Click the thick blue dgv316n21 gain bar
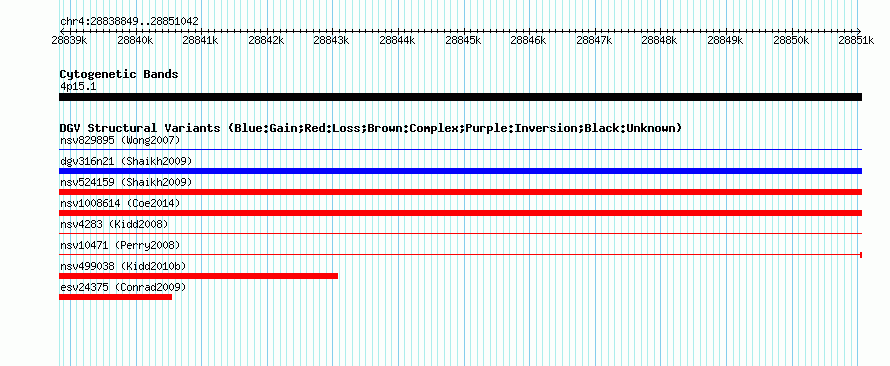Image resolution: width=890 pixels, height=366 pixels. (x=460, y=171)
